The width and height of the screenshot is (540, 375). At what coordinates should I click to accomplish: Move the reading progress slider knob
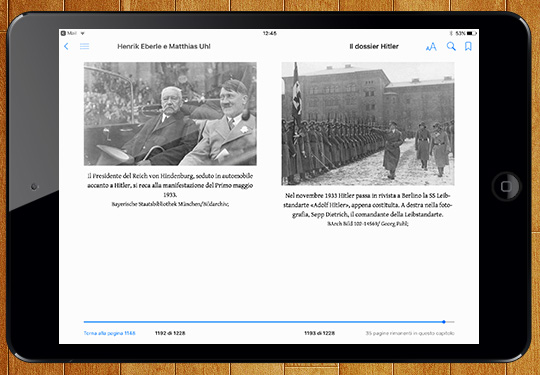pyautogui.click(x=444, y=322)
